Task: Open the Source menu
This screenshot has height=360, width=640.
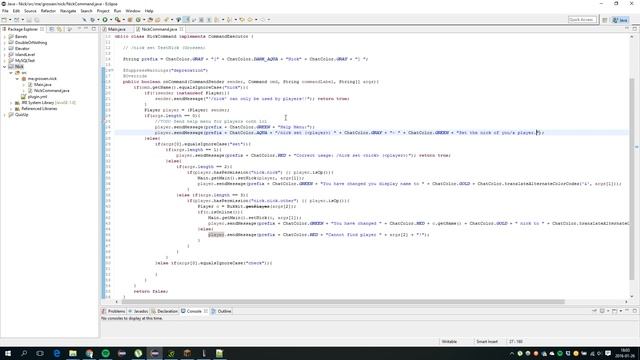Action: tap(30, 11)
